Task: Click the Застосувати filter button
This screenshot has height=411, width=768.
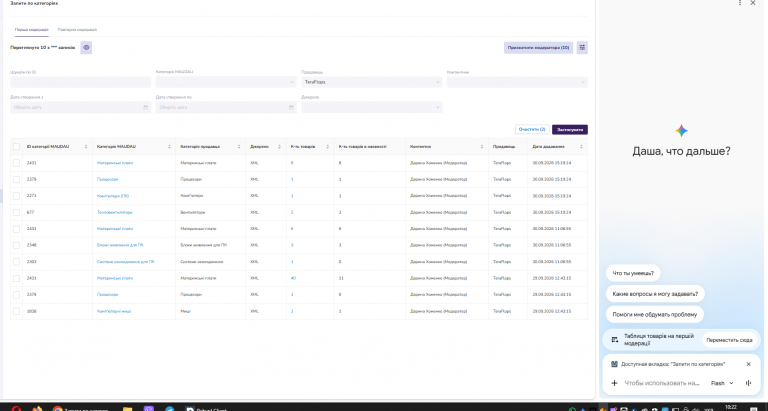Action: (x=570, y=129)
